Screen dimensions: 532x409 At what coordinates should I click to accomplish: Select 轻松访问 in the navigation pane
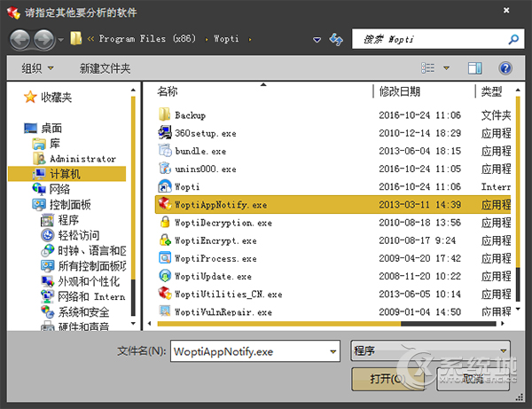click(78, 235)
